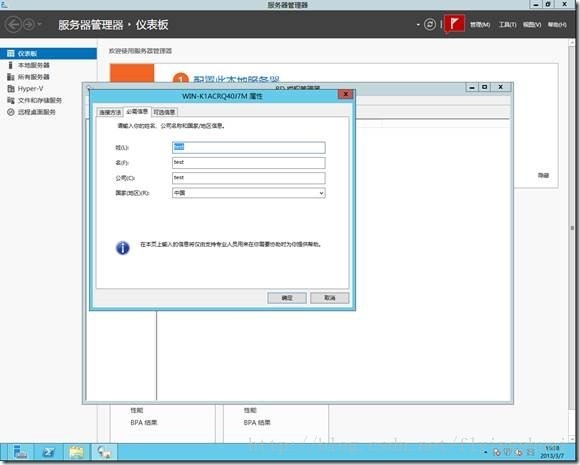Click the 姓(L) input field

click(x=249, y=147)
